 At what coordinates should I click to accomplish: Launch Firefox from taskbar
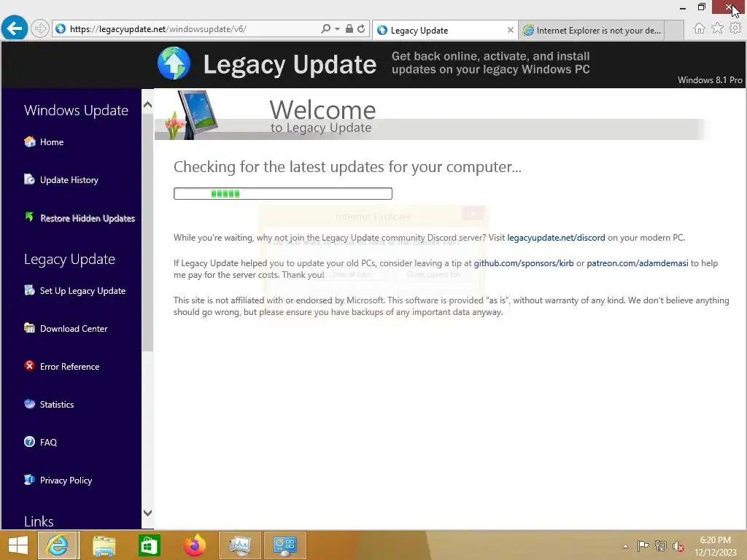tap(194, 545)
